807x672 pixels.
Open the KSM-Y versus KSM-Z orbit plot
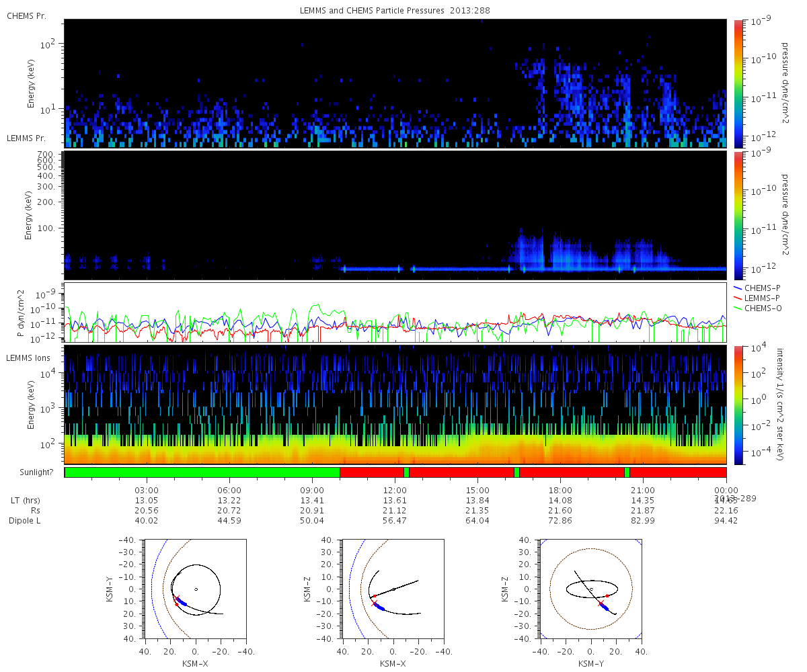pos(590,589)
